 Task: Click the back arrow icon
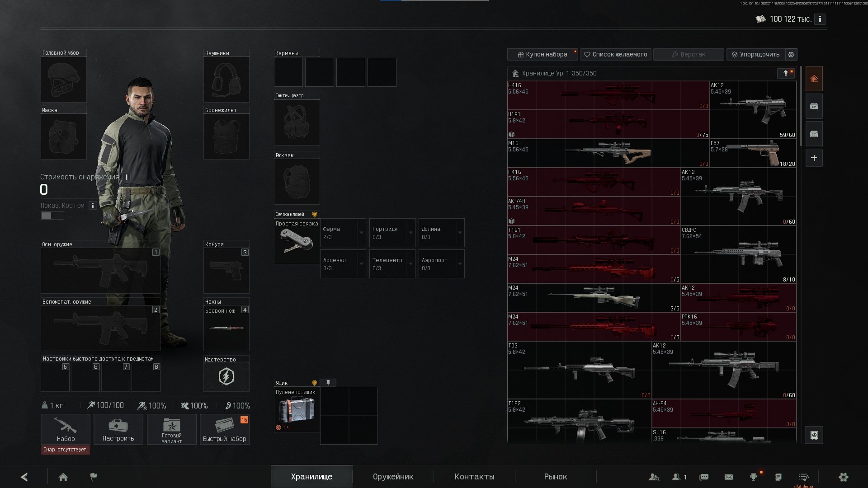pyautogui.click(x=24, y=477)
